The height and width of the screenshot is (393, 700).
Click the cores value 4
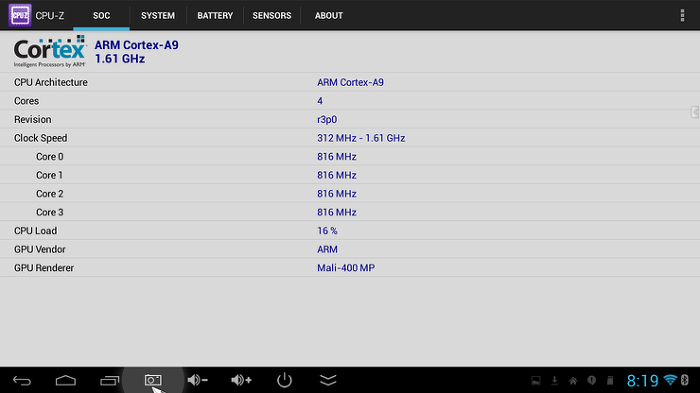click(x=320, y=101)
